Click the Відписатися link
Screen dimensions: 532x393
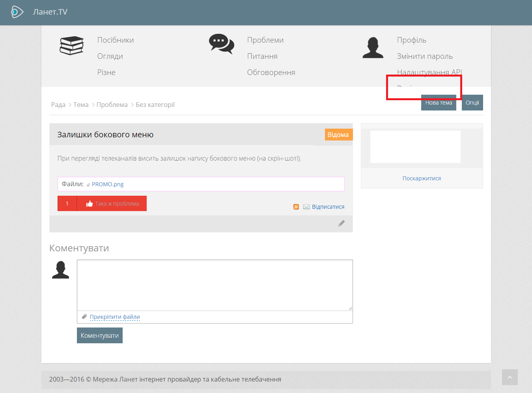(328, 207)
